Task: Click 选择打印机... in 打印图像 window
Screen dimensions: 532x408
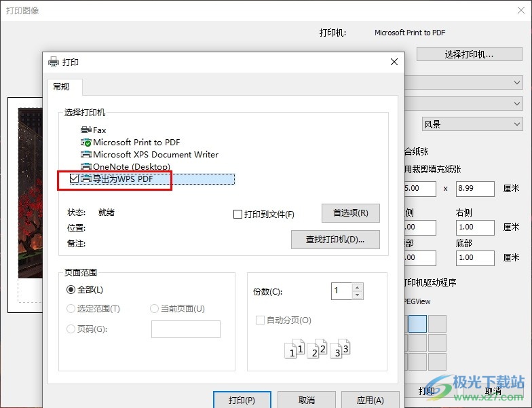Action: click(x=470, y=54)
